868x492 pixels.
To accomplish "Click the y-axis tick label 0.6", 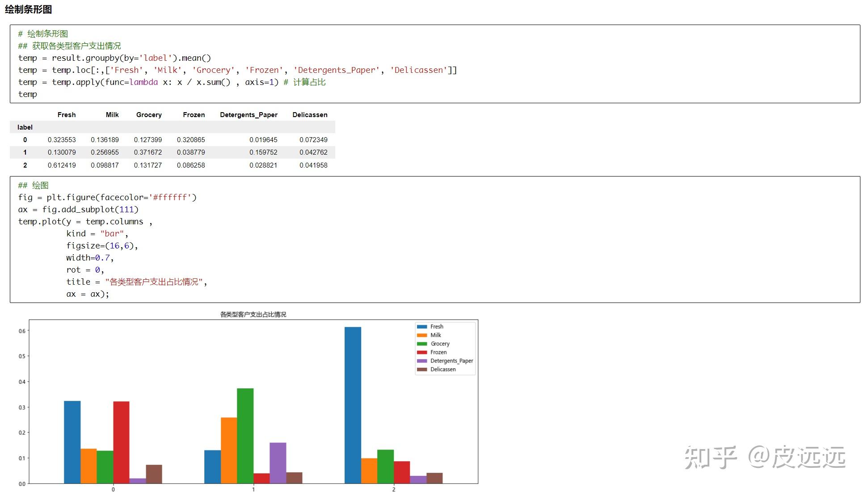I will [x=21, y=331].
